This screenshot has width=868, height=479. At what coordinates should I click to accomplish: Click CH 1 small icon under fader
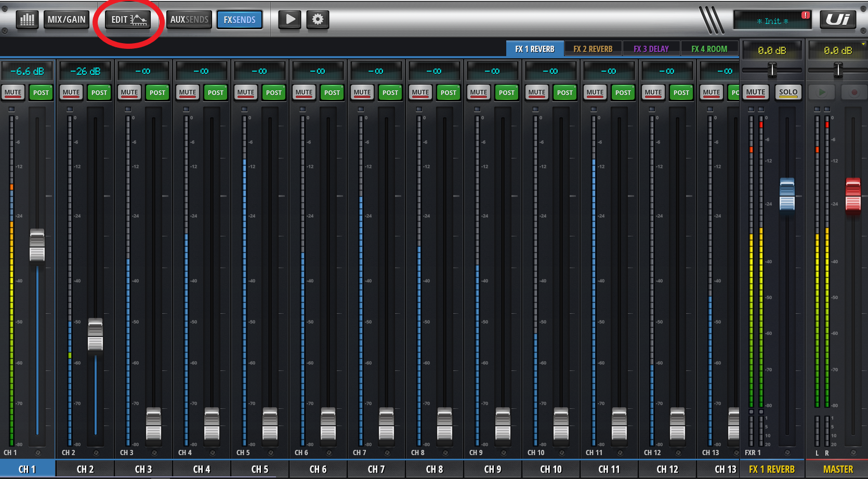(x=38, y=453)
